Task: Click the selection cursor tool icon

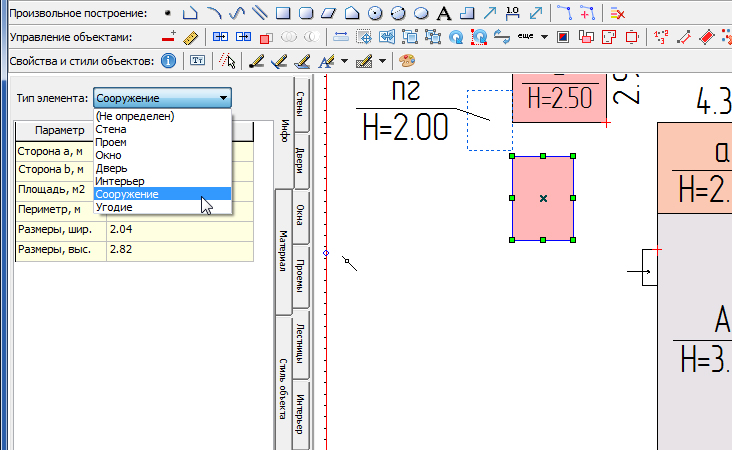Action: click(x=227, y=61)
